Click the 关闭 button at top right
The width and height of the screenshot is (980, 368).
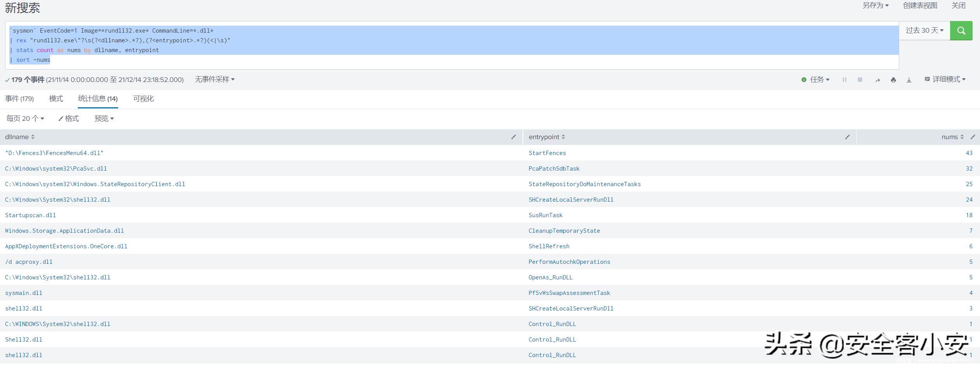[958, 5]
